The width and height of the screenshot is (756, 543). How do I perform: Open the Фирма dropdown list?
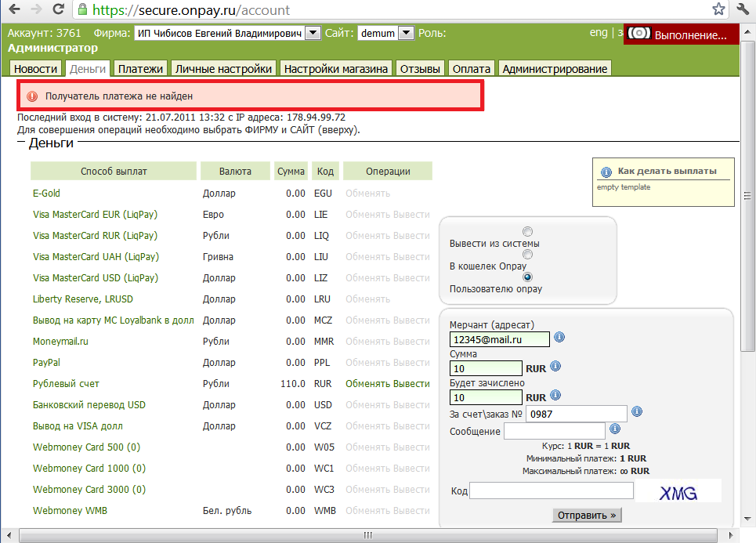[312, 33]
